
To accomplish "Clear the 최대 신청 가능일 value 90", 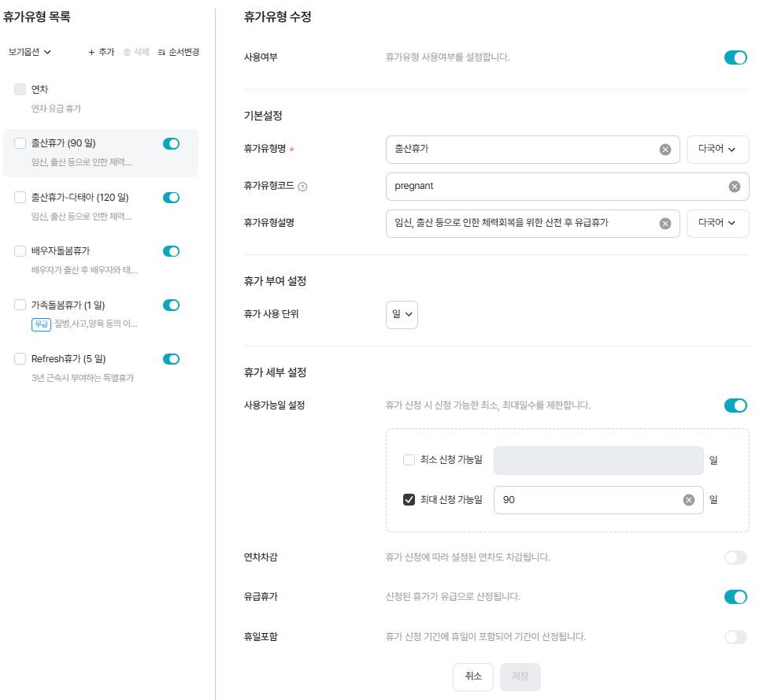I will (x=688, y=500).
